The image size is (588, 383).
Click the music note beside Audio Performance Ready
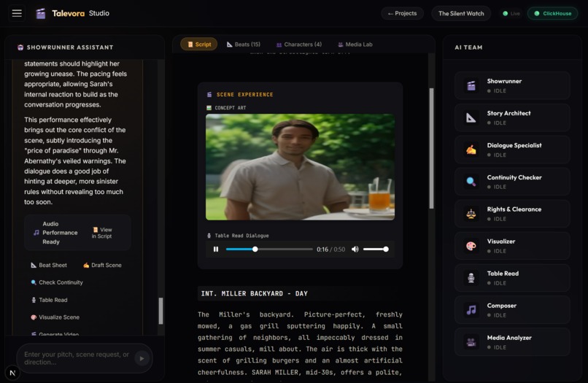click(x=36, y=233)
